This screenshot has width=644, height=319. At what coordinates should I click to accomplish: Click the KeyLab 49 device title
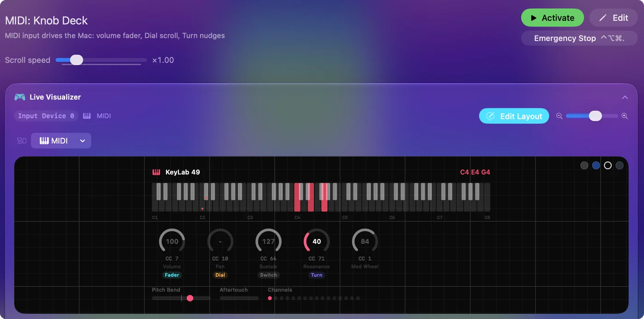coord(183,172)
